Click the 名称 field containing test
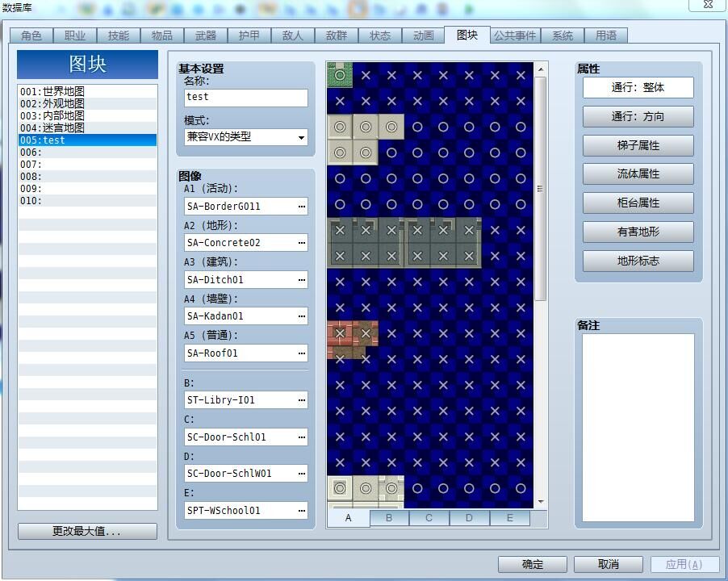728x581 pixels. coord(246,98)
